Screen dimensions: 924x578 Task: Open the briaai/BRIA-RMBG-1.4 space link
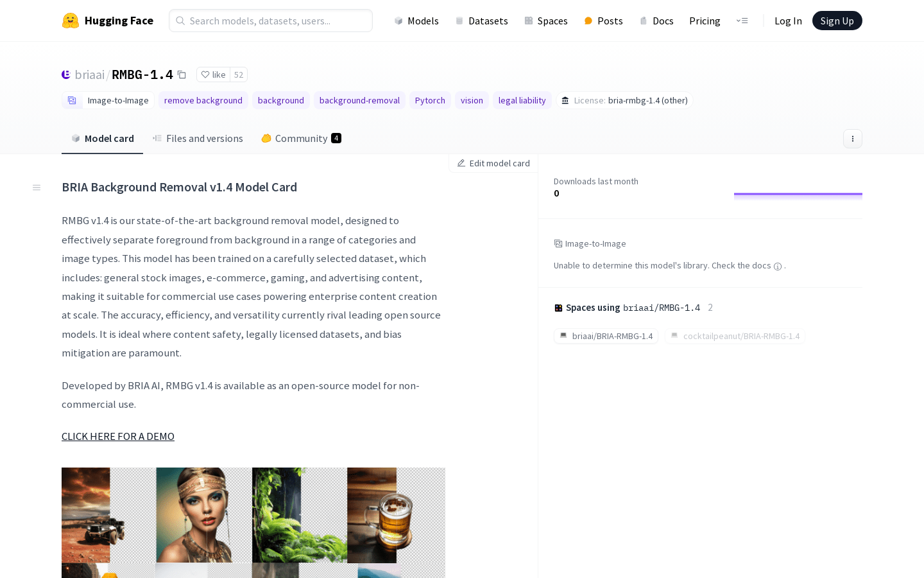(606, 336)
